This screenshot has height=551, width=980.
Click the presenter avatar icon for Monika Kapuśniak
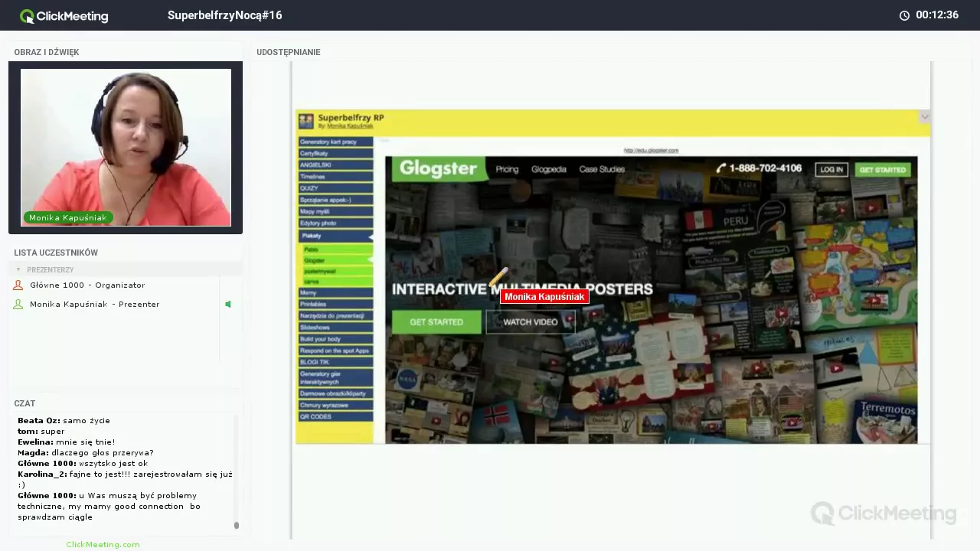click(x=18, y=304)
